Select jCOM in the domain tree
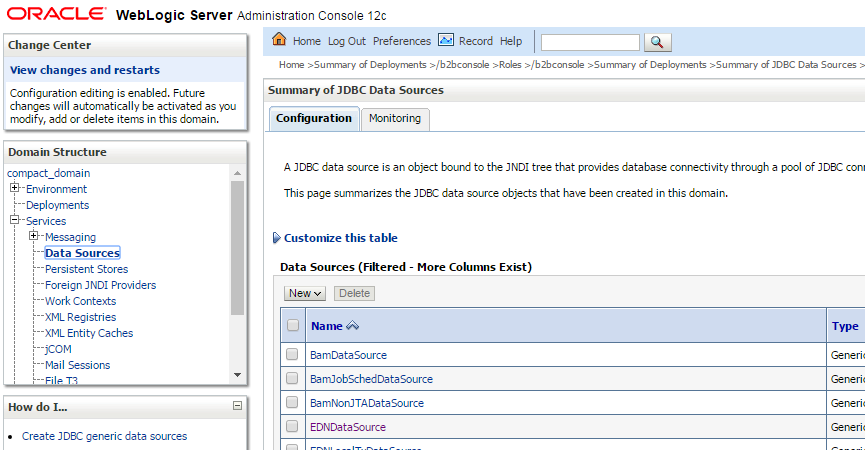This screenshot has height=450, width=865. (x=58, y=349)
